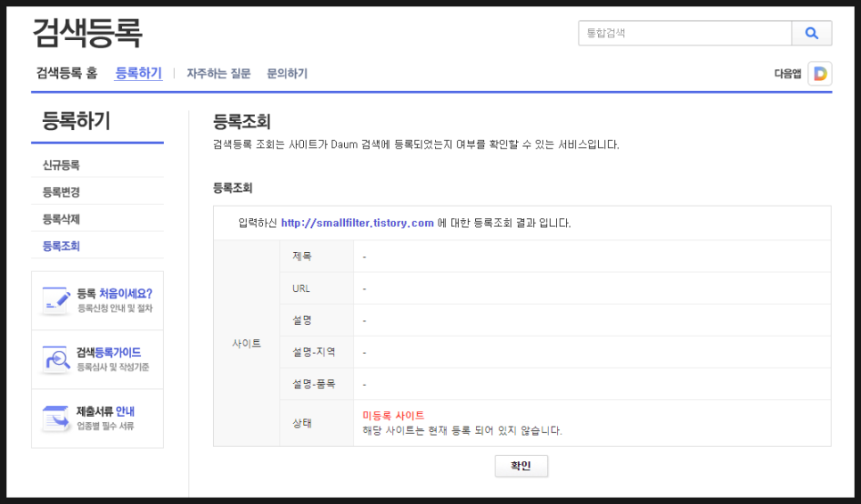Click the 설명-품목 row label
Viewport: 861px width, 504px height.
pyautogui.click(x=314, y=384)
